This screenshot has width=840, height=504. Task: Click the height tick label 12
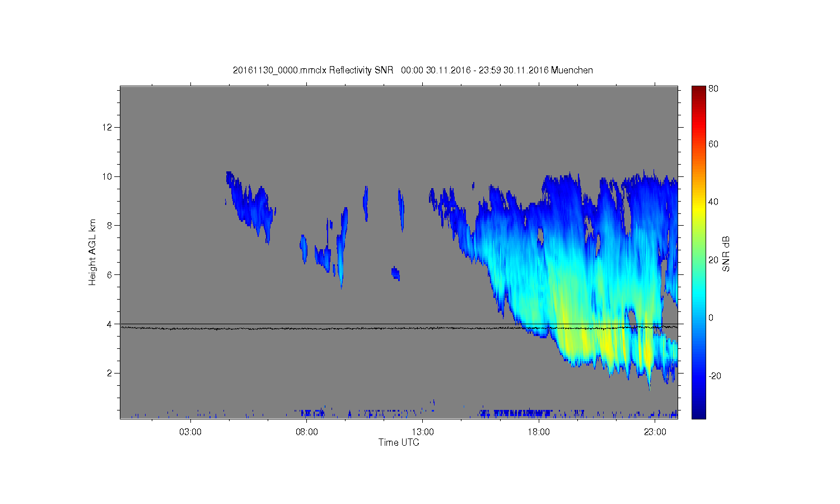point(108,128)
